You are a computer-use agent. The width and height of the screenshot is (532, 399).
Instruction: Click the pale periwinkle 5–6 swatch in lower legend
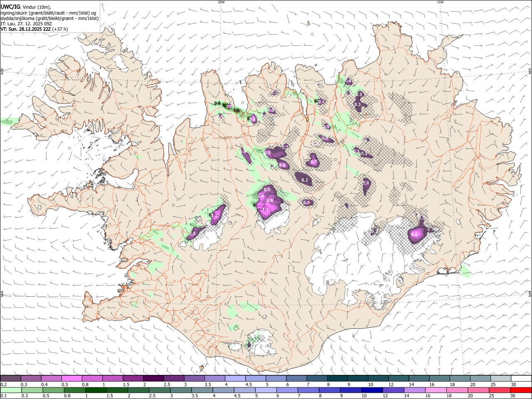click(266, 390)
